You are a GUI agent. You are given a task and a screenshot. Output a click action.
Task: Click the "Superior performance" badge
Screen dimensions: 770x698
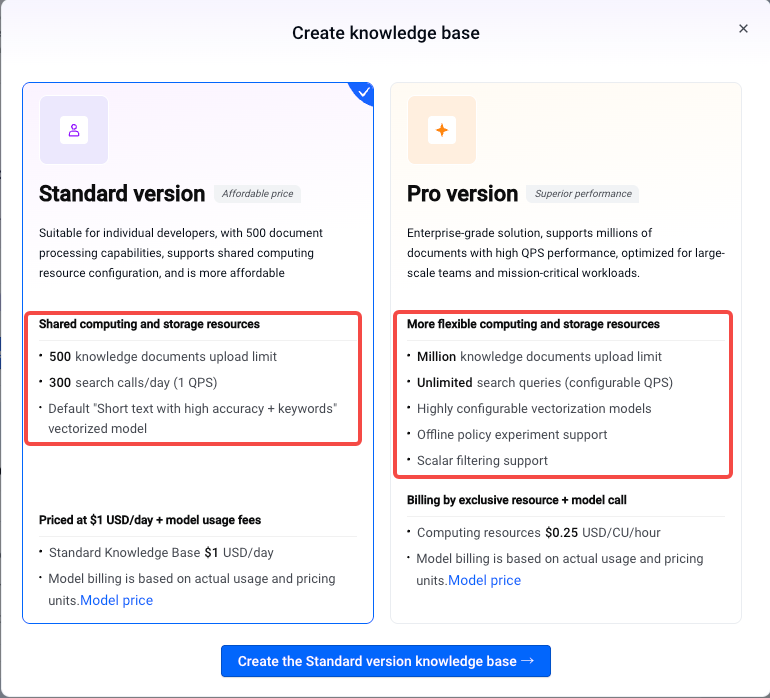[x=583, y=194]
